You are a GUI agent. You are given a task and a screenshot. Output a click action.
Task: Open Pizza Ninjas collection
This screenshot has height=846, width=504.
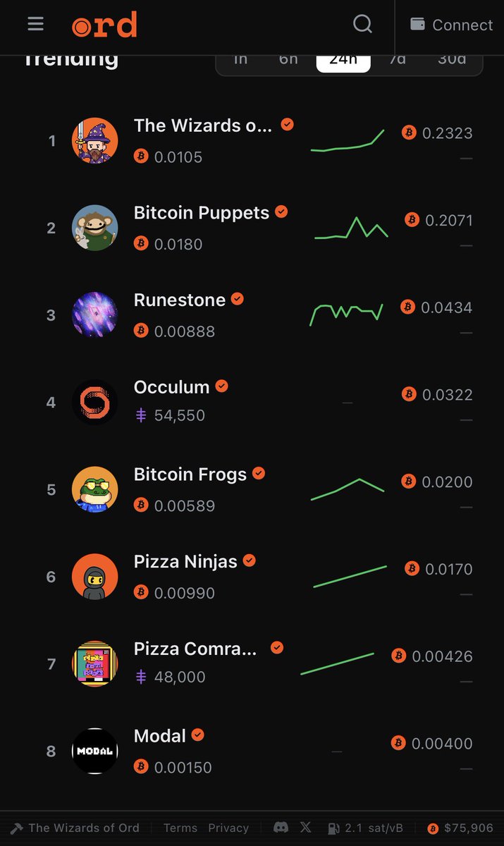pos(185,561)
